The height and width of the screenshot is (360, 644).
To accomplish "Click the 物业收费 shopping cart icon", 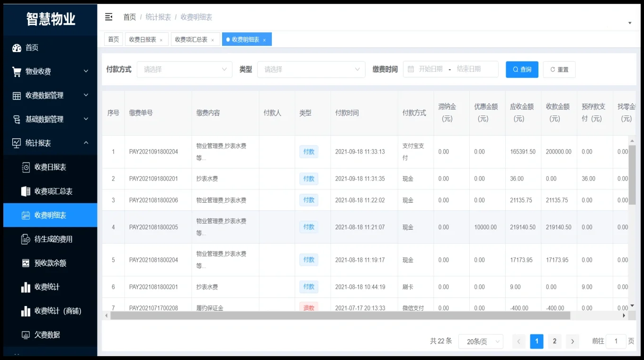I will [17, 72].
